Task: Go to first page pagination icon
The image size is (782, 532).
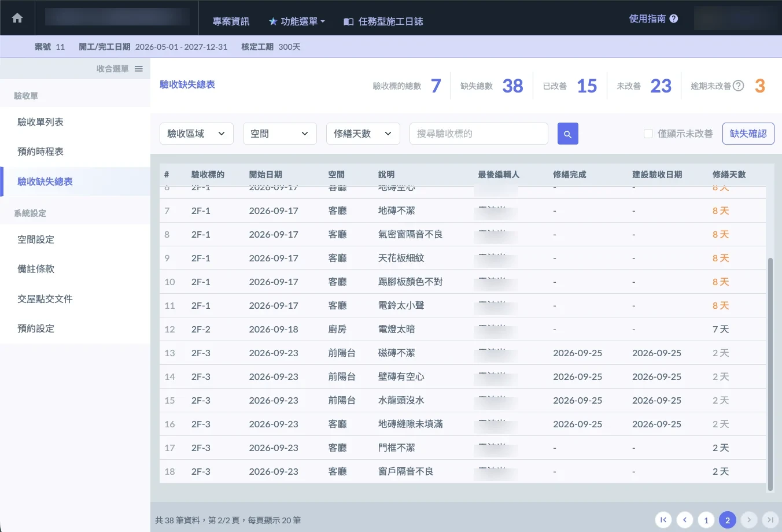Action: coord(663,520)
